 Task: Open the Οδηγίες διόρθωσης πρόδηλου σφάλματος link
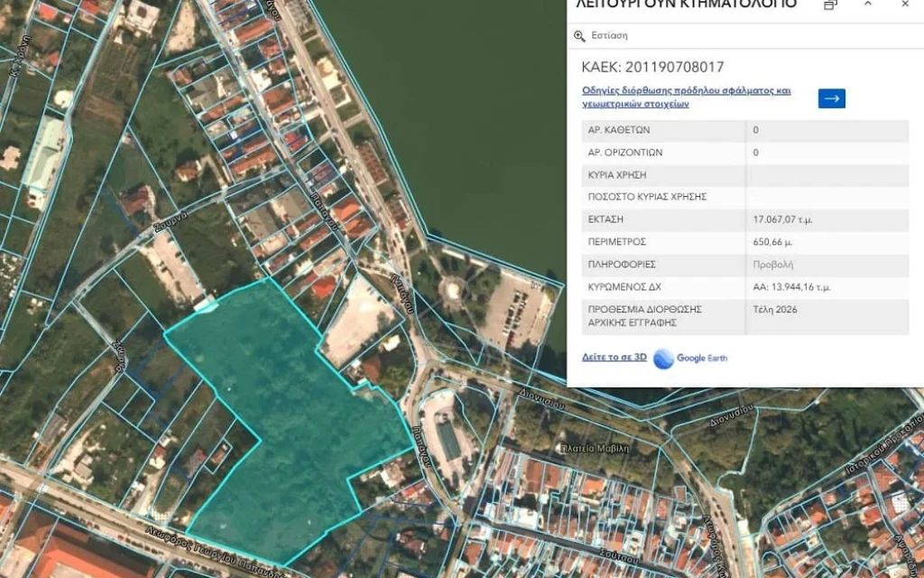click(x=686, y=97)
